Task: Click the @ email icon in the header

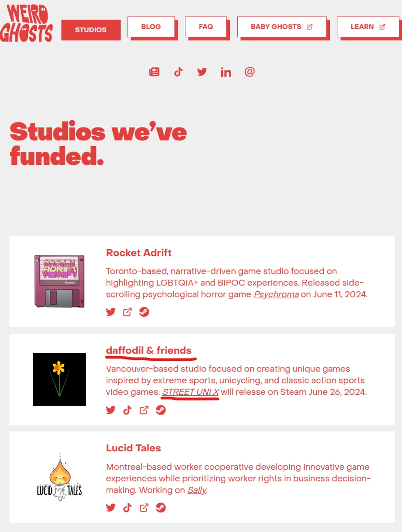Action: point(249,72)
